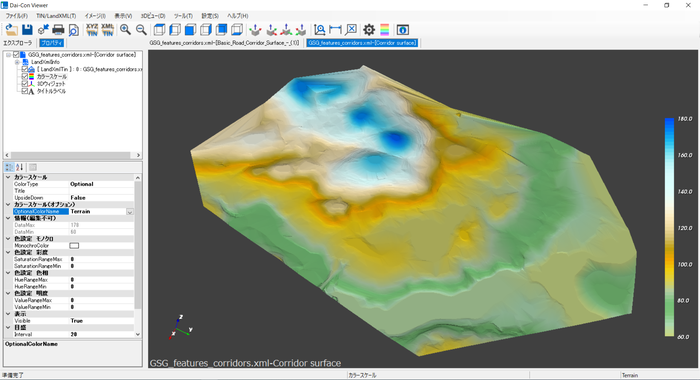The height and width of the screenshot is (380, 700).
Task: Open the TIN/LandXML(T) menu
Action: [56, 16]
